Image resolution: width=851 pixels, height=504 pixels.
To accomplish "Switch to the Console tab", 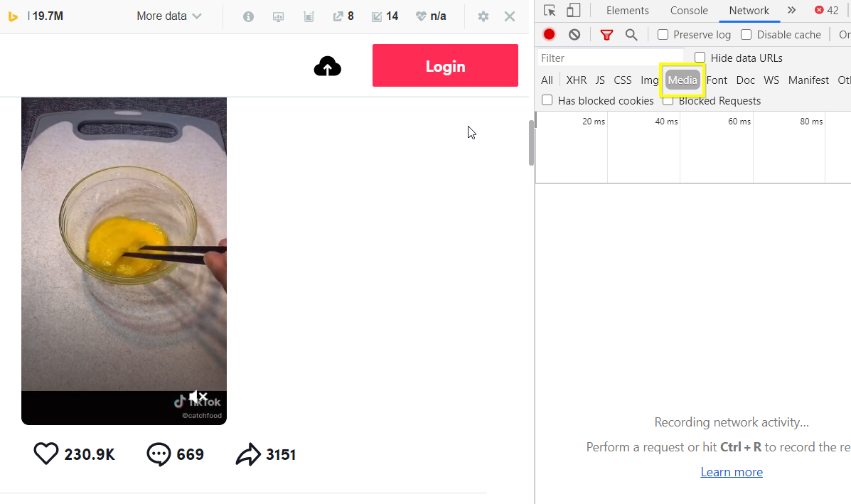I will [689, 11].
